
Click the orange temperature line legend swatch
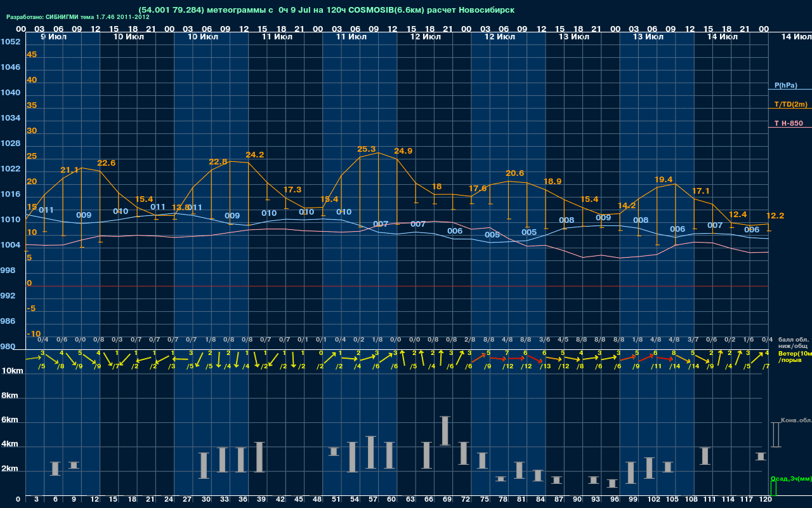coord(790,109)
